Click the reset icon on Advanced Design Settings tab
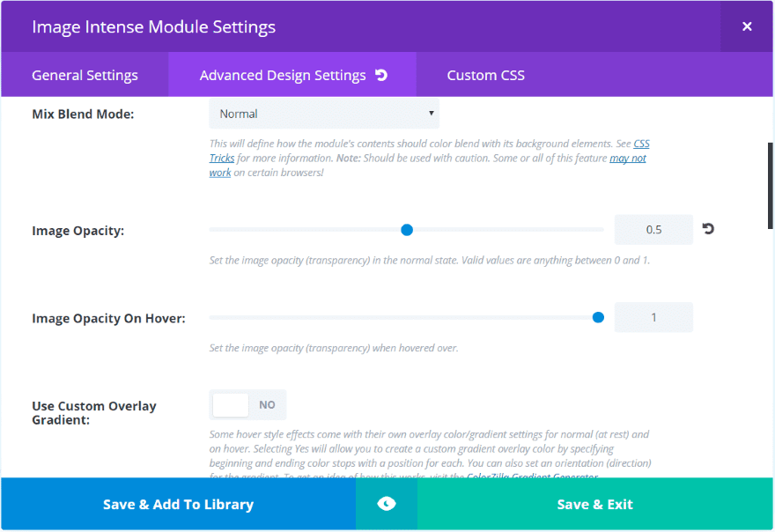 381,75
